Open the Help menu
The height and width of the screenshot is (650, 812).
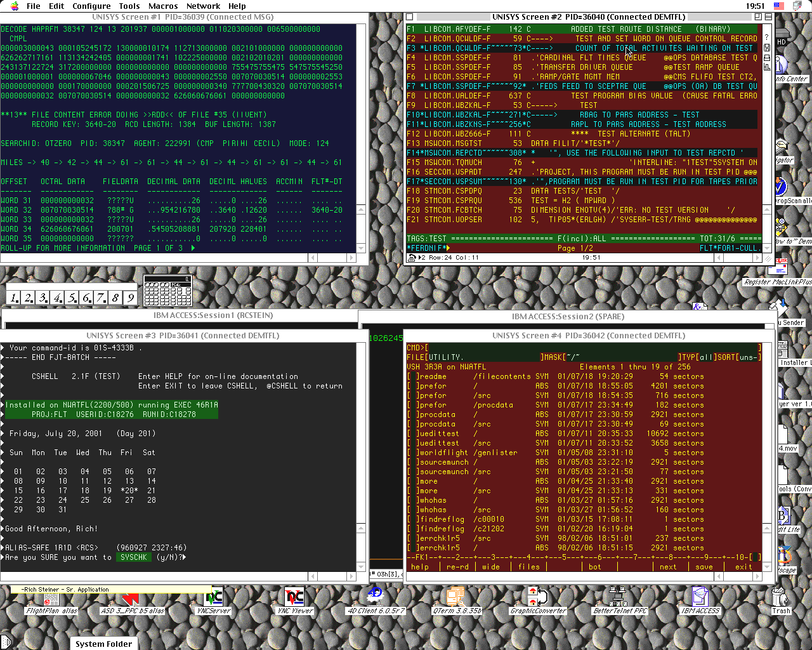point(237,6)
